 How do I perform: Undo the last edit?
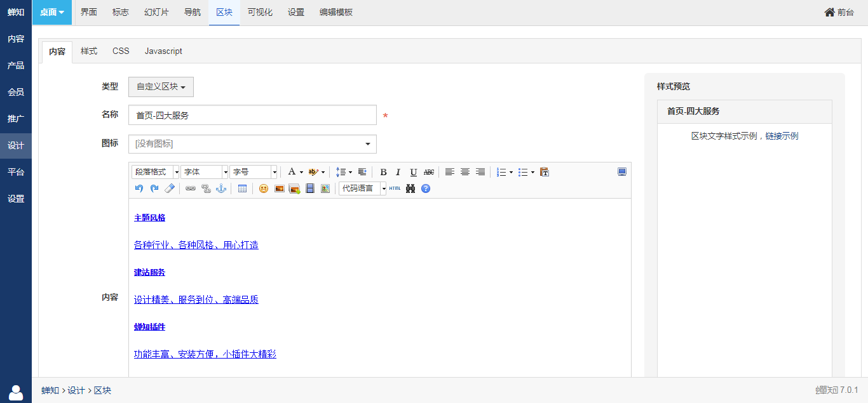pyautogui.click(x=139, y=188)
